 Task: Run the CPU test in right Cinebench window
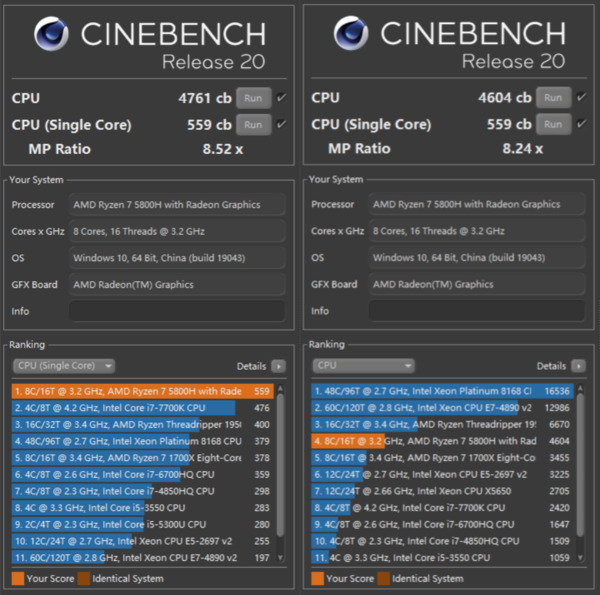tap(553, 98)
